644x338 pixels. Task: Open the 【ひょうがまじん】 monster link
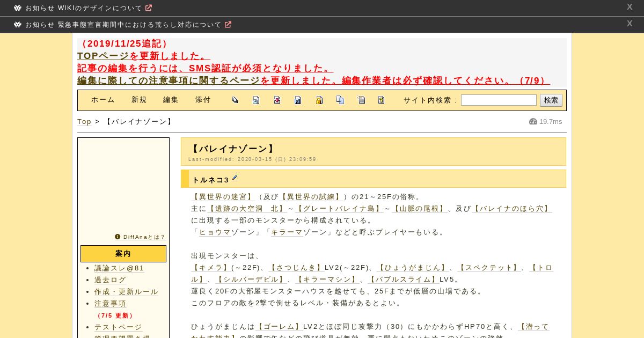[x=413, y=268]
